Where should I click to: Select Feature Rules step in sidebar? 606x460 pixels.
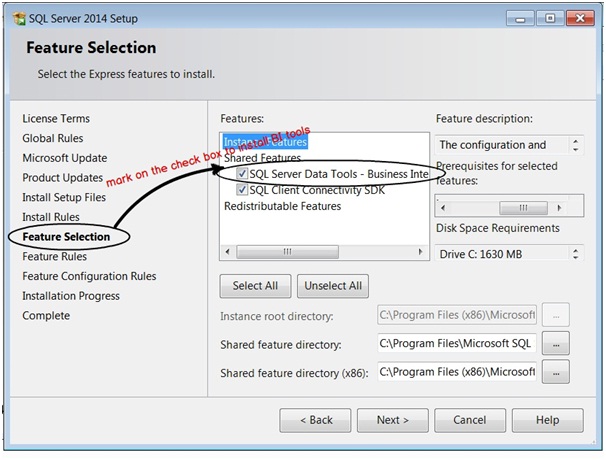pyautogui.click(x=54, y=256)
